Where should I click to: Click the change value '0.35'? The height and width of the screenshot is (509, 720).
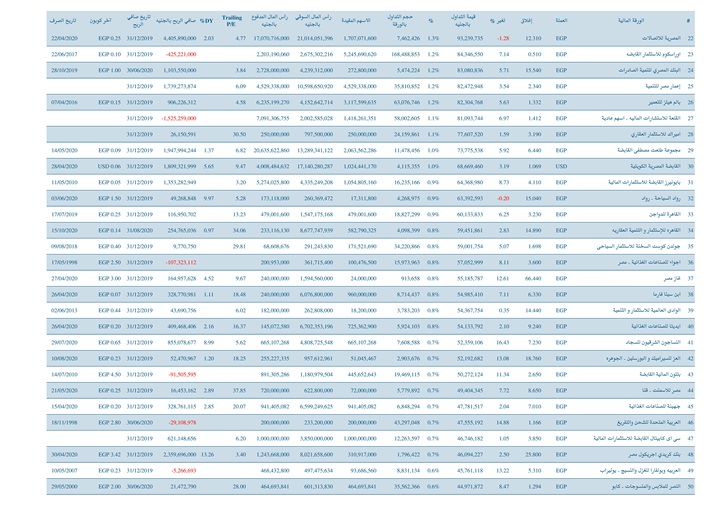[504, 311]
